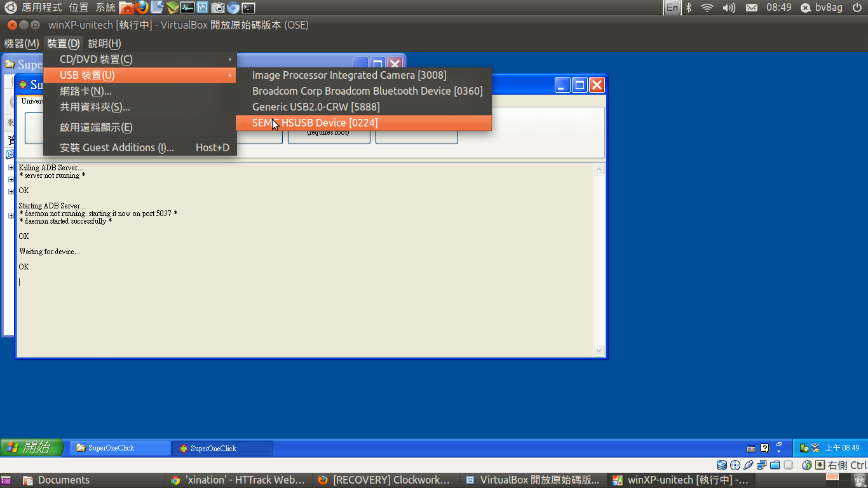The height and width of the screenshot is (488, 868).
Task: Click the 08:49 clock in top panel
Action: tap(778, 8)
